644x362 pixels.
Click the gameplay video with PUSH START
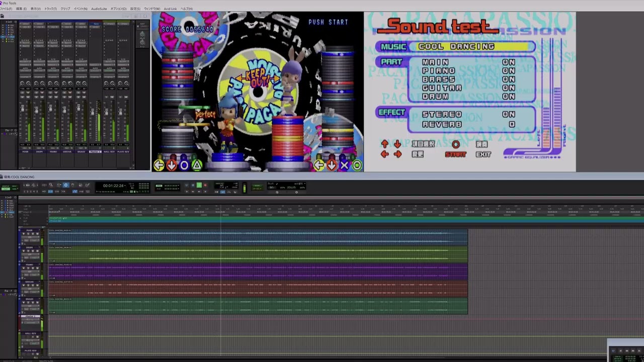tap(258, 92)
